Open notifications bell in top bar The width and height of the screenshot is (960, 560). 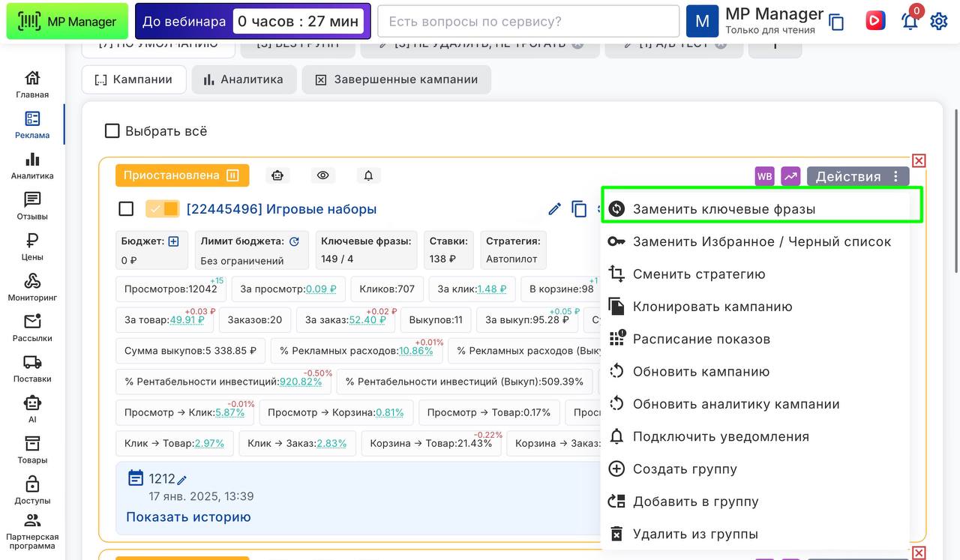tap(910, 21)
